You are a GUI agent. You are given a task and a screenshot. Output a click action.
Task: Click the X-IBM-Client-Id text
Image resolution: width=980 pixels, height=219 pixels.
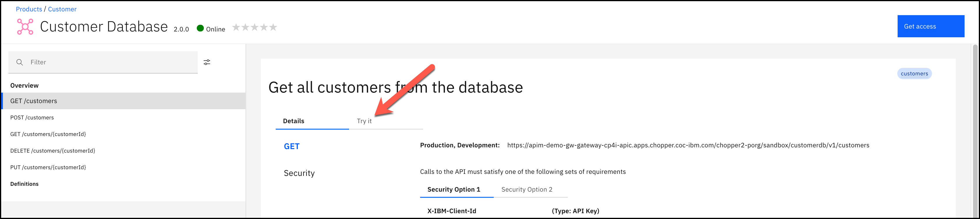coord(452,211)
